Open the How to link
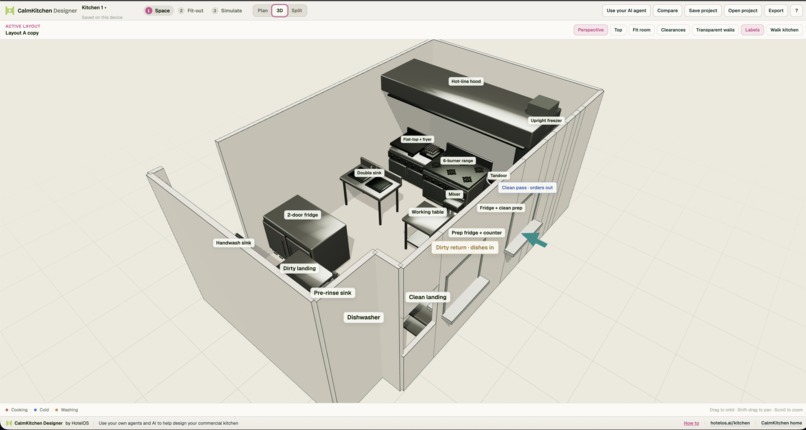The image size is (806, 430). coord(691,423)
